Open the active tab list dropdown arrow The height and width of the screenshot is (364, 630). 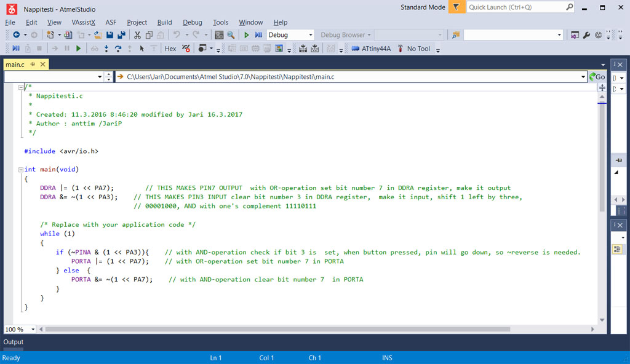[603, 65]
